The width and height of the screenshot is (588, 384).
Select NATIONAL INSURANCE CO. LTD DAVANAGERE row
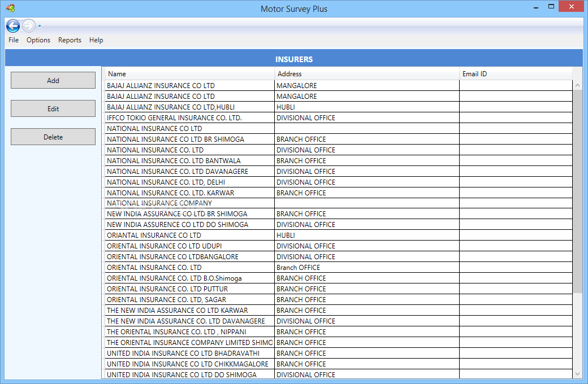[339, 172]
